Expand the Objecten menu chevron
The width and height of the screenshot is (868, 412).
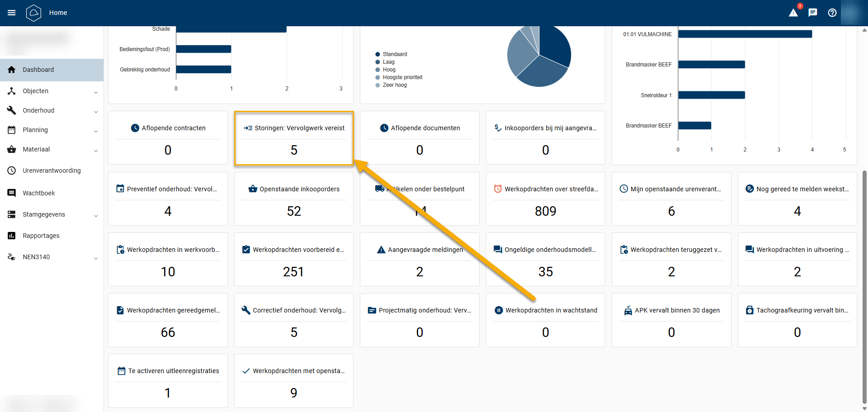[x=96, y=92]
